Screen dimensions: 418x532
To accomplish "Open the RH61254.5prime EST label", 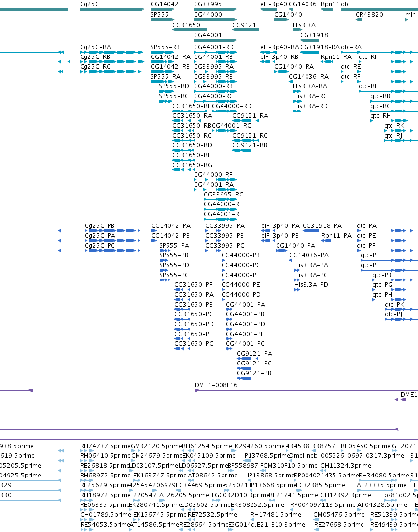I will click(x=207, y=446).
